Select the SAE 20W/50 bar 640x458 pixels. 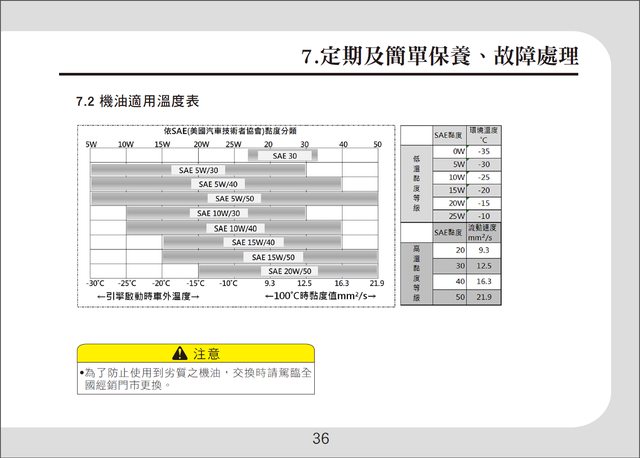pyautogui.click(x=290, y=271)
